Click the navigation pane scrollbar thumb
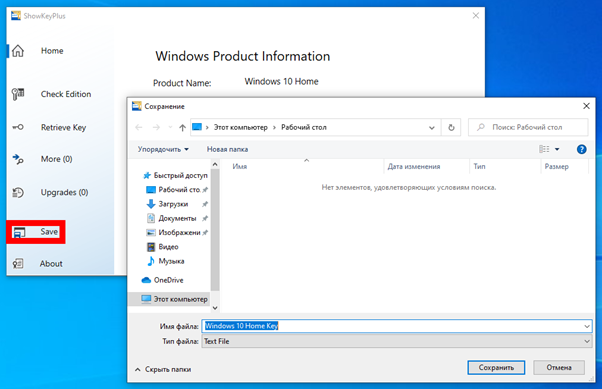602x389 pixels. [215, 230]
